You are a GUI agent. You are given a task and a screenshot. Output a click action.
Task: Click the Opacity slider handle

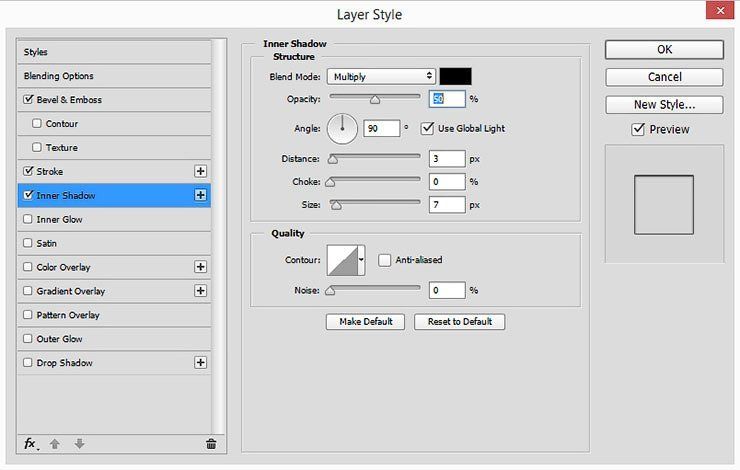point(375,100)
